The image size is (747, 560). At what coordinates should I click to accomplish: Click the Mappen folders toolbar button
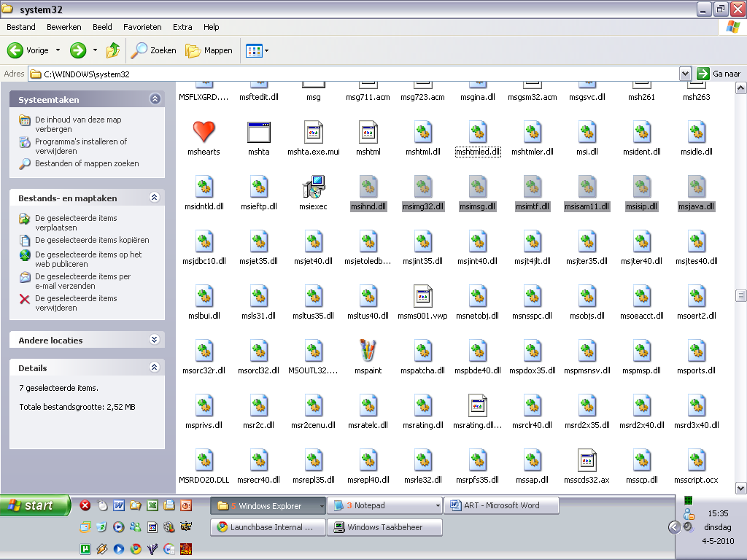click(x=209, y=50)
